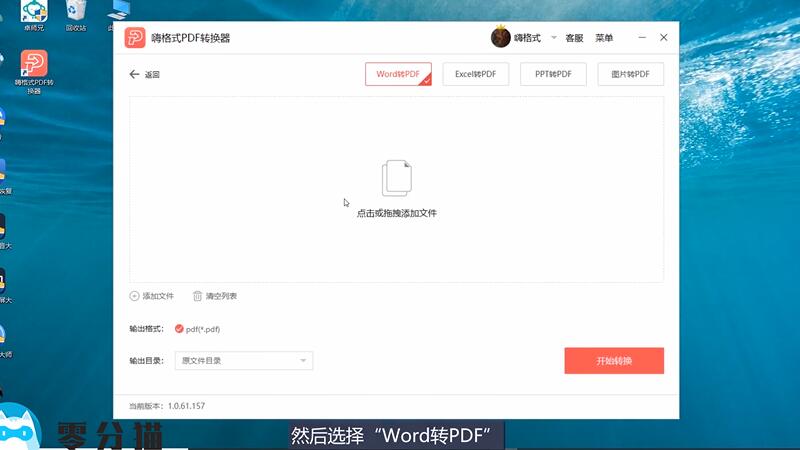
Task: Click the trash icon for 清空列表
Action: coord(197,296)
